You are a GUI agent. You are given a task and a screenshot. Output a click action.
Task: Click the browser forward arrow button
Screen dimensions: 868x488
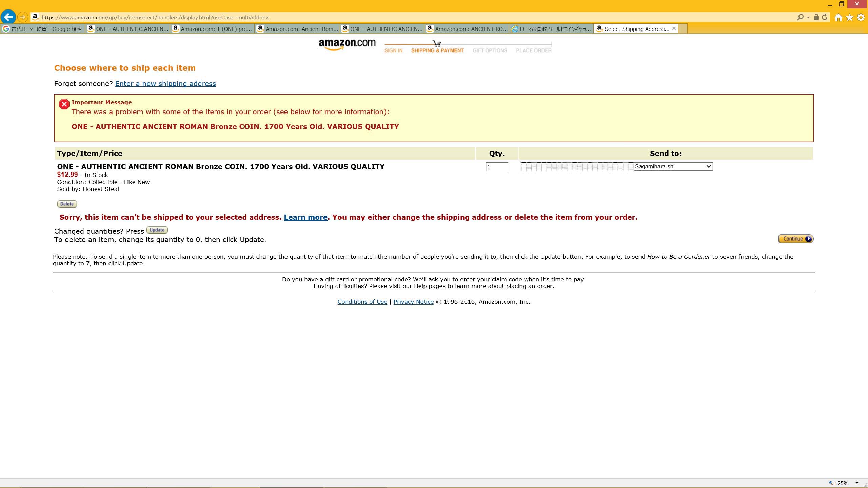pyautogui.click(x=23, y=17)
